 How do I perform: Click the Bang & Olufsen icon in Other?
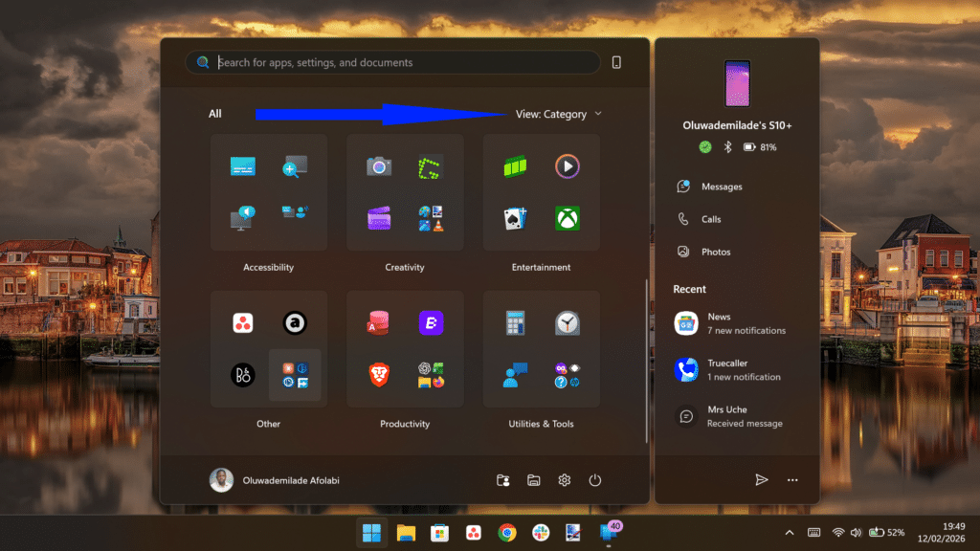(242, 374)
